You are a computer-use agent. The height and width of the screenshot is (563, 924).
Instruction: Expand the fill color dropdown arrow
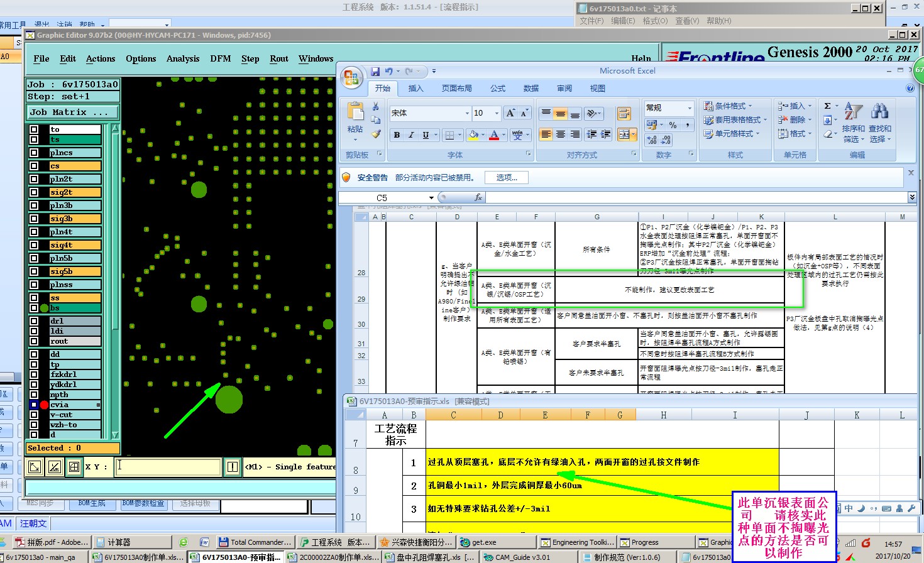[483, 135]
